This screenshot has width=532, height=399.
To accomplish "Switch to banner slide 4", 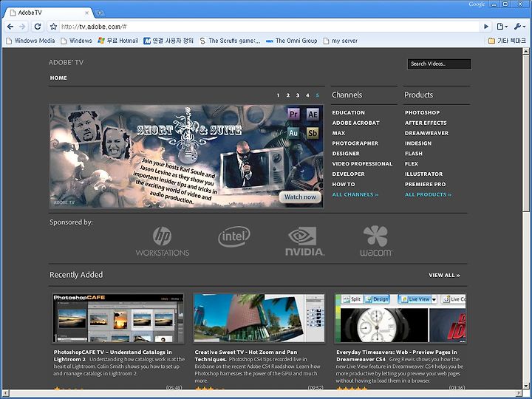I will pyautogui.click(x=307, y=95).
